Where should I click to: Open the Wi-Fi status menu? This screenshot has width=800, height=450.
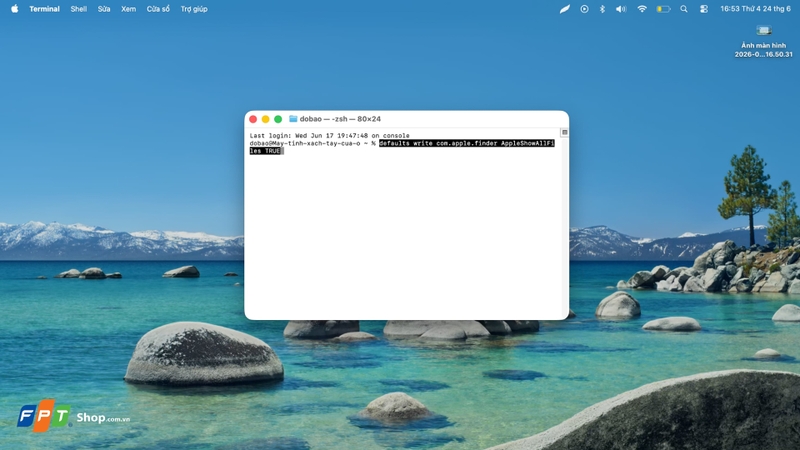click(642, 9)
